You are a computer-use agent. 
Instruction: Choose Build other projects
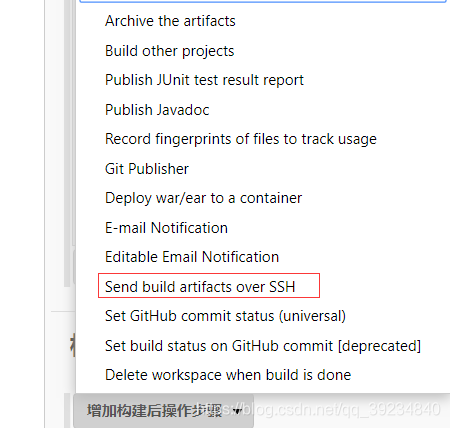[x=170, y=51]
